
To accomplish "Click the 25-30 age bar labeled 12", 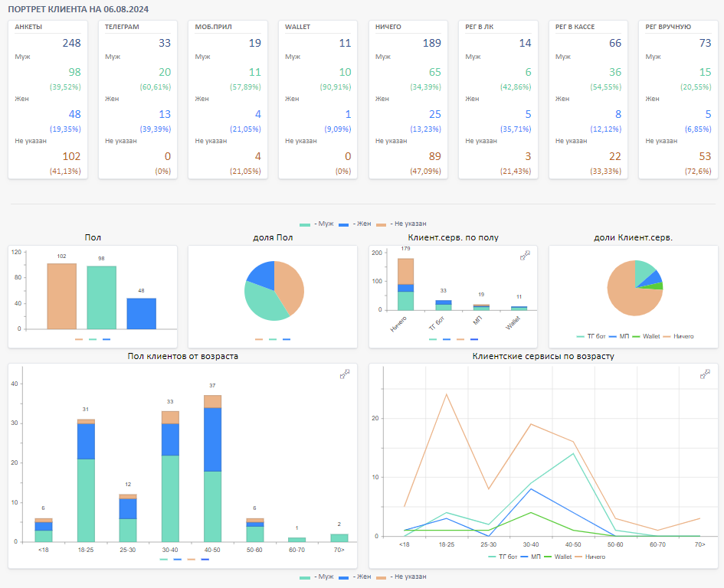I will 128,518.
